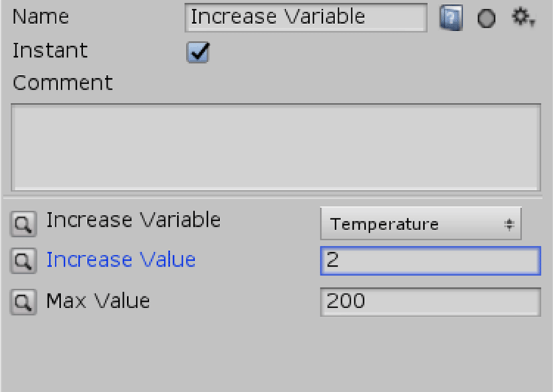Focus the Increase Value field showing 2

(430, 261)
